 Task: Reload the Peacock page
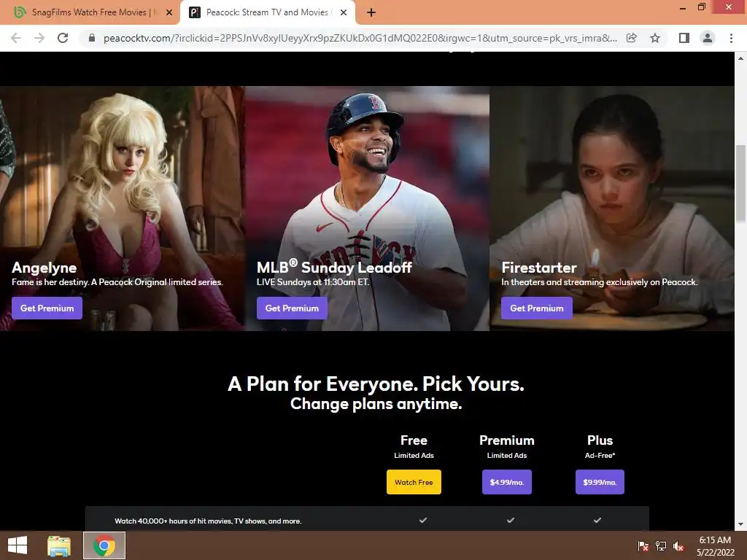coord(63,38)
